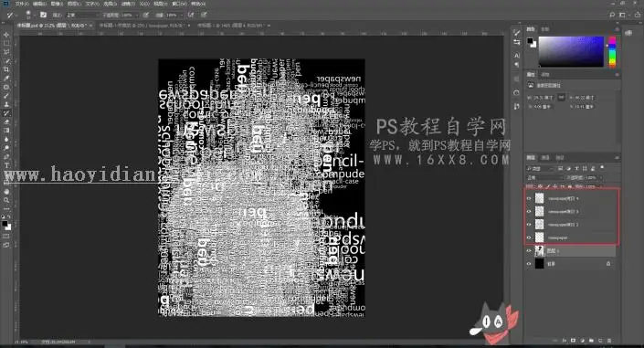This screenshot has width=644, height=348.
Task: Open the 编辑 (Edit) menu
Action: 39,4
